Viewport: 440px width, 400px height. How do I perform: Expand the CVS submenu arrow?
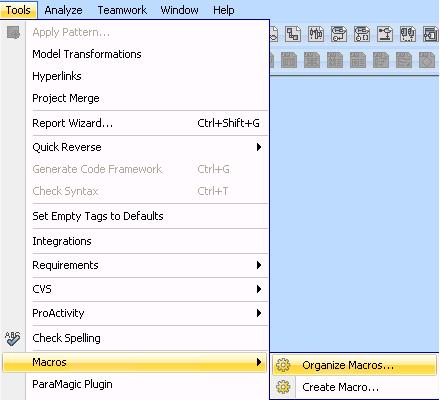click(259, 289)
